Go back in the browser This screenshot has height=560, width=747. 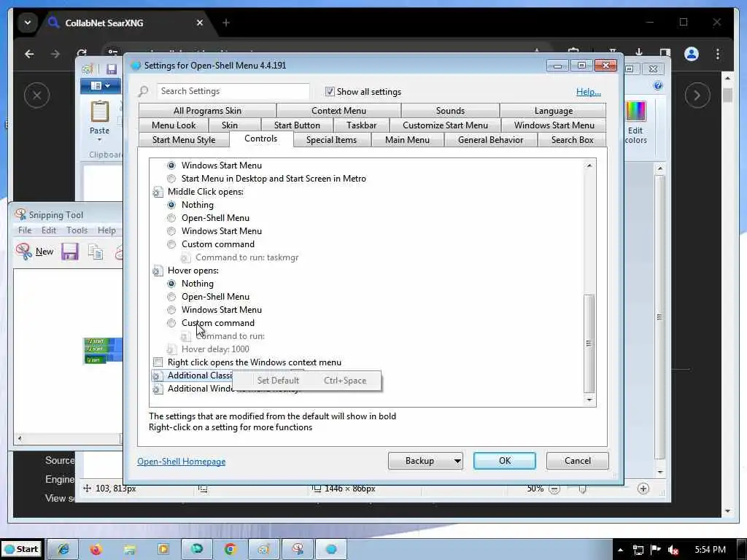click(x=29, y=54)
